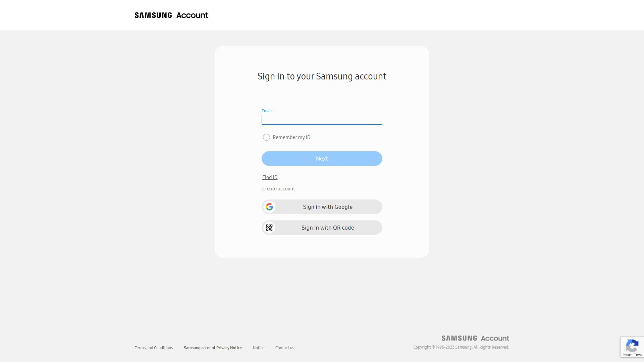Click the Google 'G' icon button
The width and height of the screenshot is (644, 362).
click(269, 207)
